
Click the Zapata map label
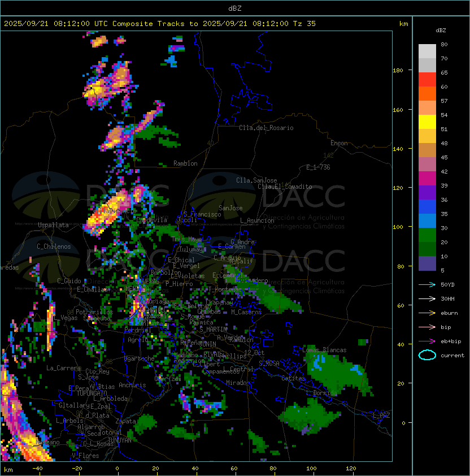tap(125, 421)
